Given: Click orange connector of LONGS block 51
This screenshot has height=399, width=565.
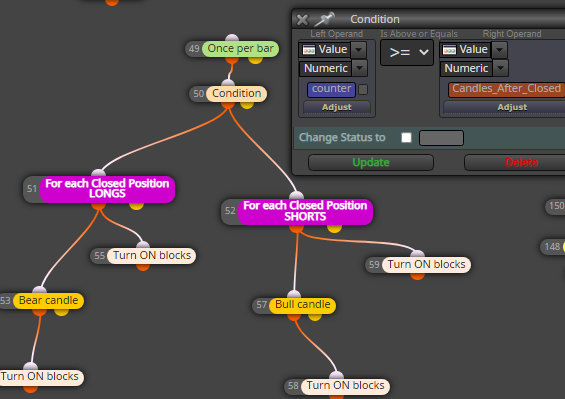Looking at the screenshot, I should [x=98, y=206].
